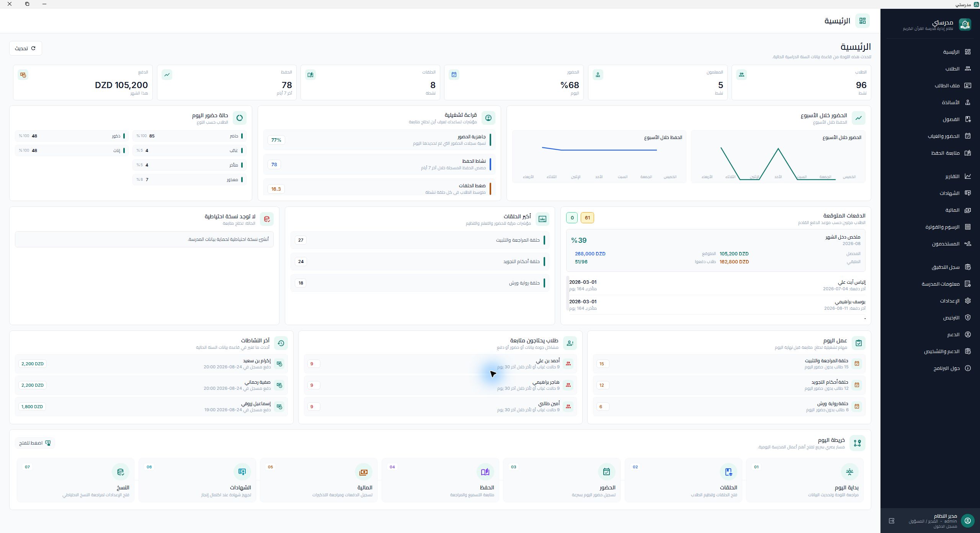Click the اضغط للفتح button
This screenshot has height=533, width=980.
coord(35,443)
